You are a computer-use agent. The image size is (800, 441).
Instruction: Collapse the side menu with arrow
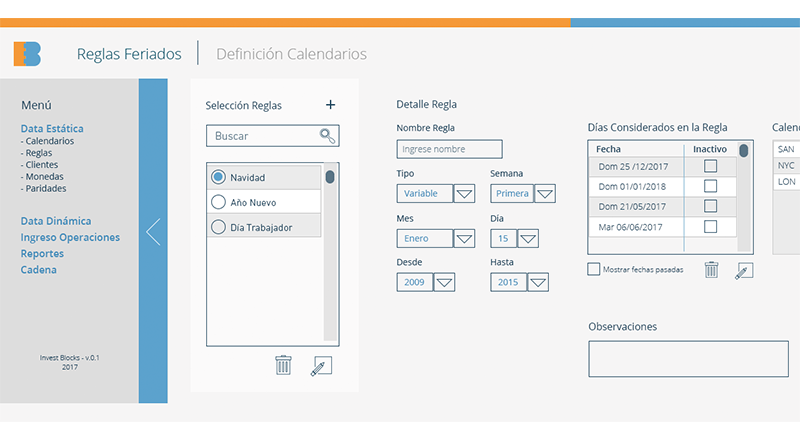click(x=153, y=232)
